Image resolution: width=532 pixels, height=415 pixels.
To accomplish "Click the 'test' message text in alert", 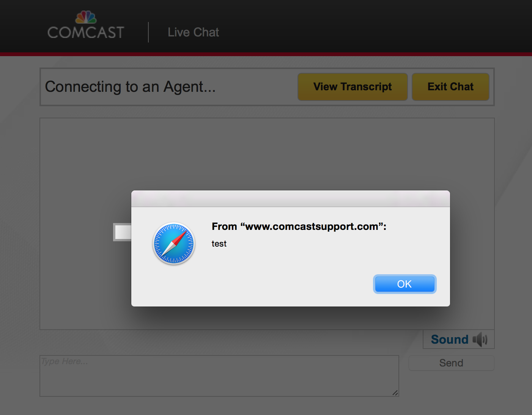I will coord(219,244).
